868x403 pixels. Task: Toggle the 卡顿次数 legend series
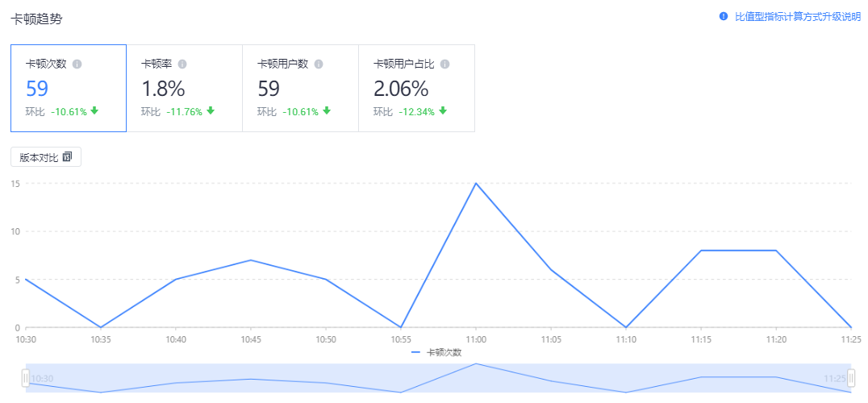click(x=436, y=352)
